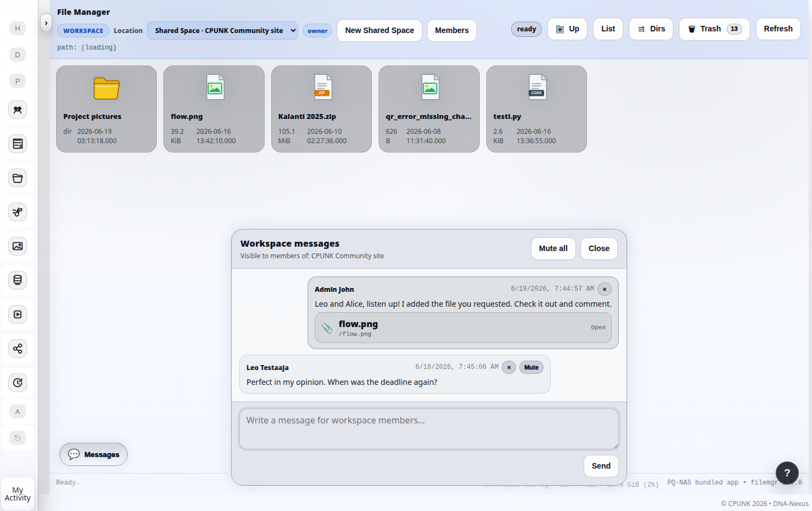The height and width of the screenshot is (511, 812).
Task: Delete Leo Testaaja's message with x
Action: [x=509, y=367]
